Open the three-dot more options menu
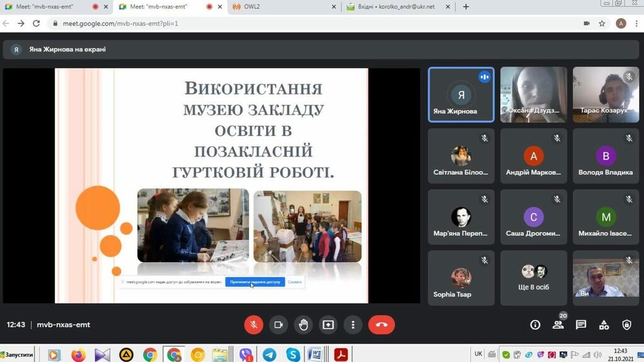This screenshot has height=362, width=644. (x=353, y=325)
